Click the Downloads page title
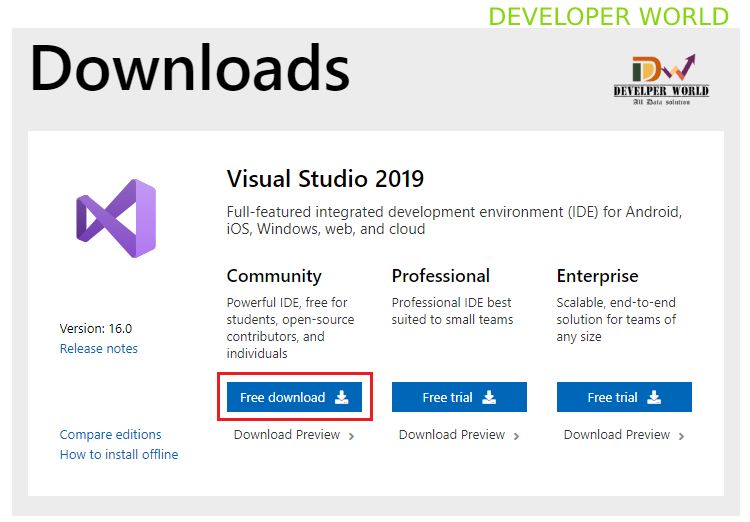 [190, 68]
